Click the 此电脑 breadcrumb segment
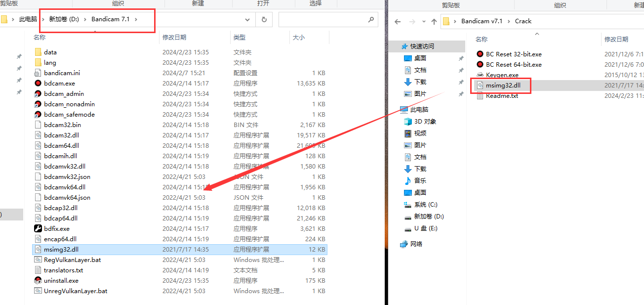 point(28,19)
